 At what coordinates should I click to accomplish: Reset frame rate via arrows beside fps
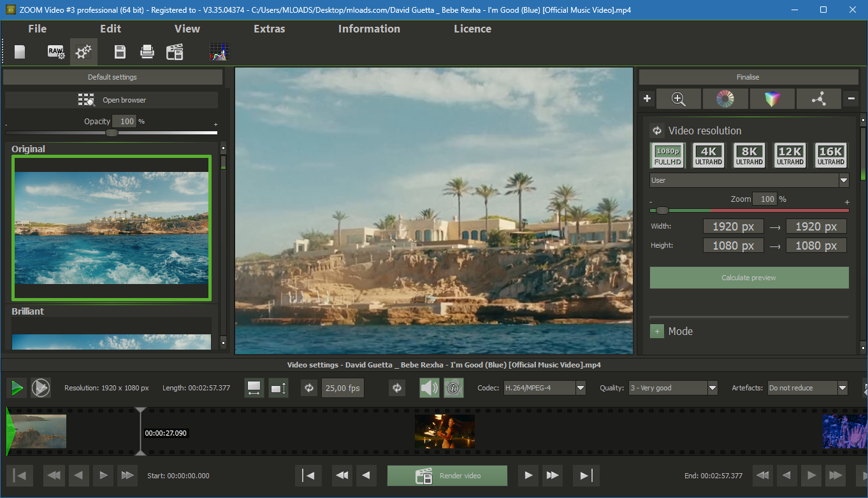point(309,387)
